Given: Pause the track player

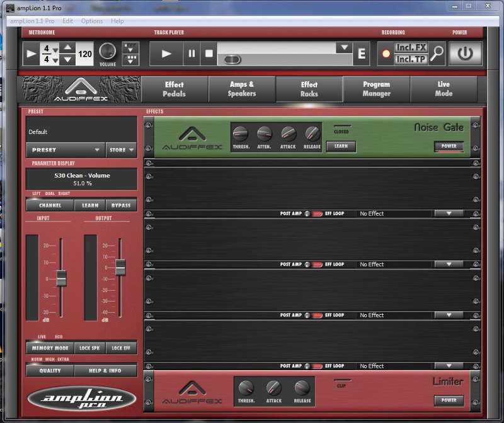Looking at the screenshot, I should pos(192,54).
